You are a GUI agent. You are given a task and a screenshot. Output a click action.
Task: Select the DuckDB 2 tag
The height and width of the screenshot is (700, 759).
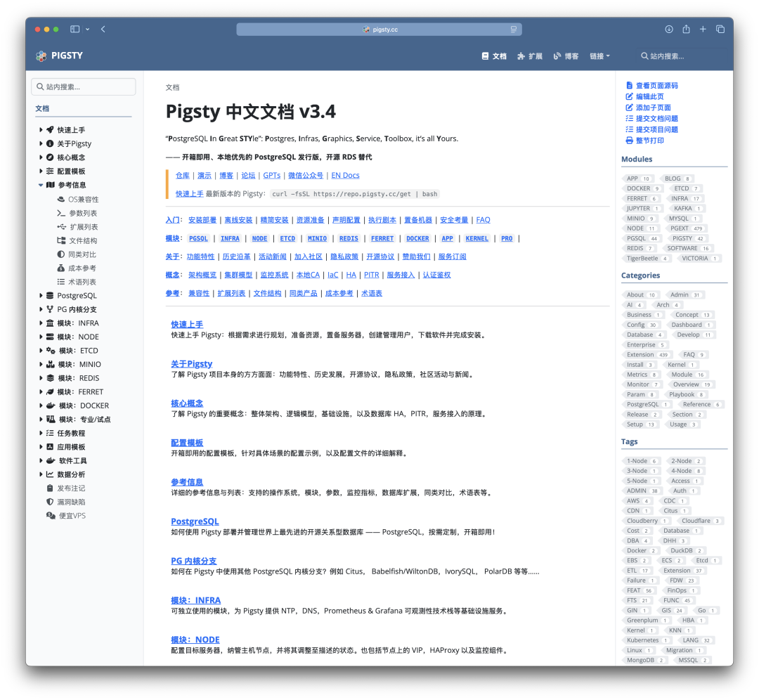pyautogui.click(x=686, y=551)
